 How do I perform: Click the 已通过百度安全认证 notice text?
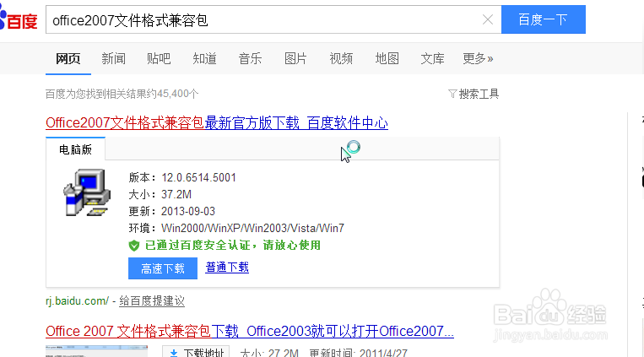pos(232,246)
